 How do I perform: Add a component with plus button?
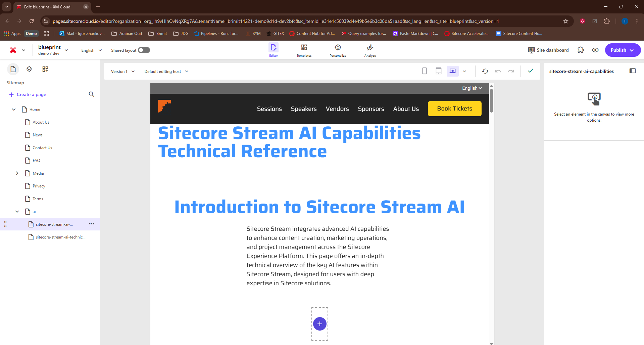(x=320, y=324)
